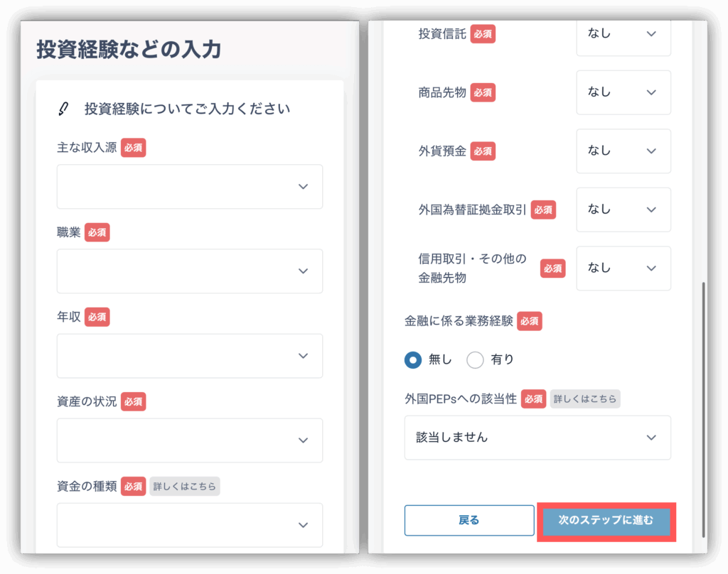Click the 戻る button
Screen dimensions: 728x574
469,520
